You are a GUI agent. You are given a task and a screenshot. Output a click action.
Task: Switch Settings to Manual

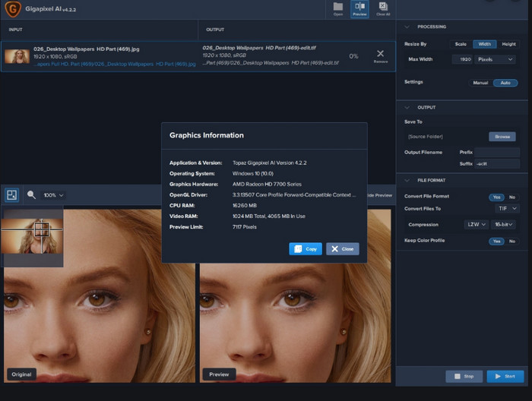tap(480, 83)
